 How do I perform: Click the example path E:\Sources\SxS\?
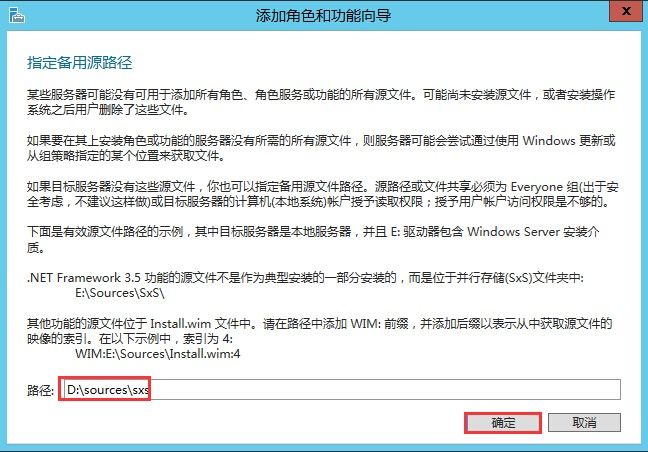tap(120, 293)
